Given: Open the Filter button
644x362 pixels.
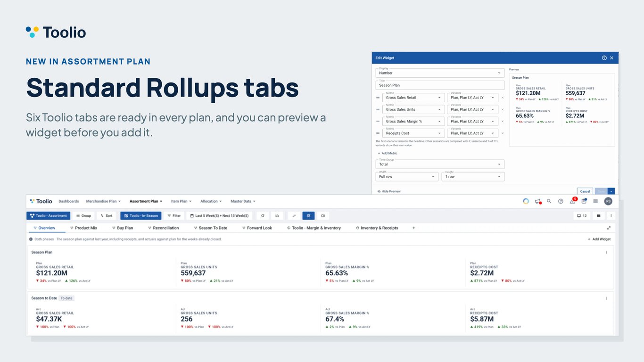Looking at the screenshot, I should tap(174, 215).
